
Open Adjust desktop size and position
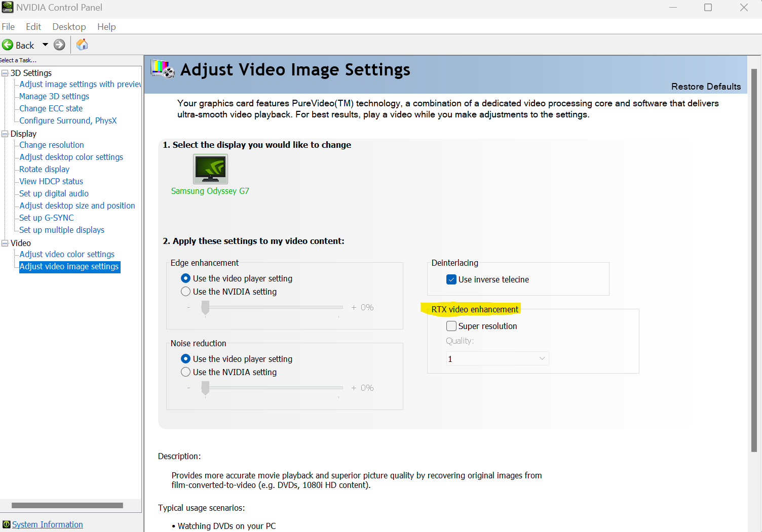[x=78, y=206]
